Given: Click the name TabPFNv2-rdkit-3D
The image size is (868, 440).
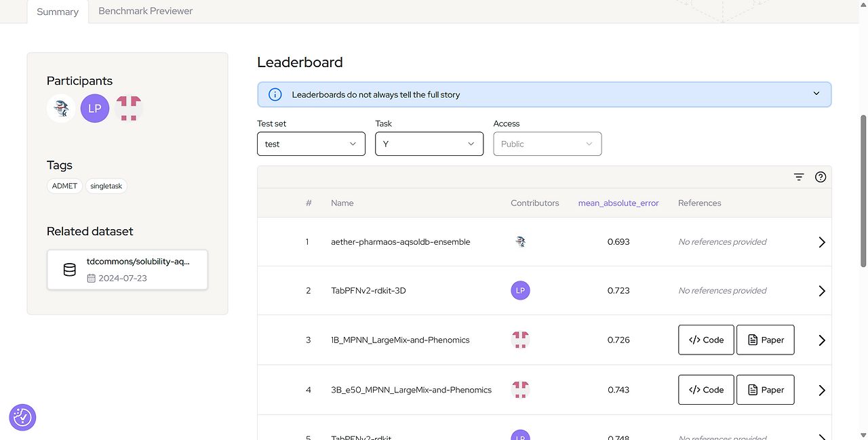Looking at the screenshot, I should click(368, 290).
